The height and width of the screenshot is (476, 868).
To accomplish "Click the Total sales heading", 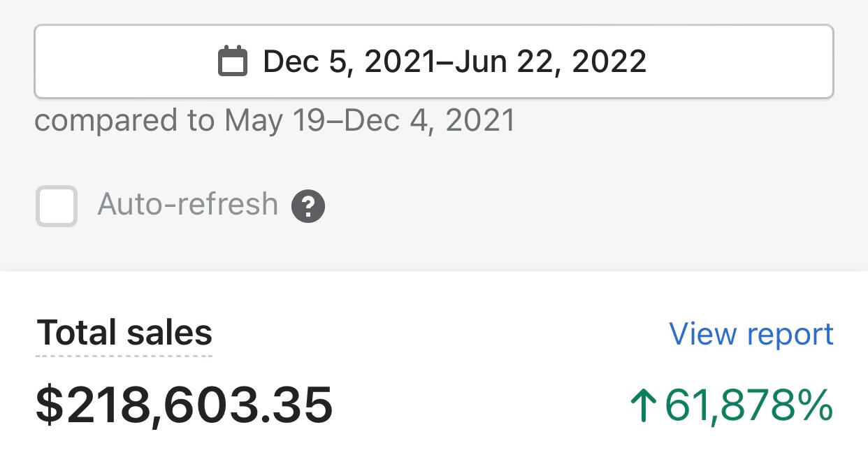I will click(124, 333).
